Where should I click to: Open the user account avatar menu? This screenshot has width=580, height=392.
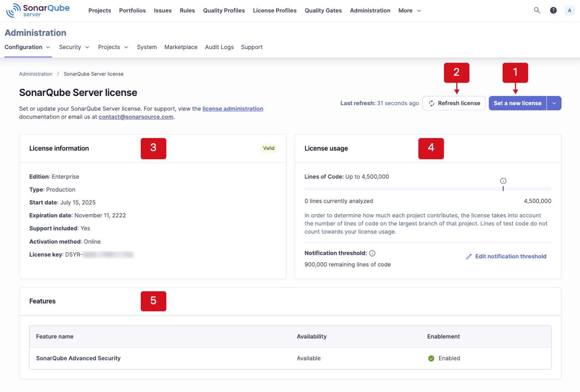[569, 10]
